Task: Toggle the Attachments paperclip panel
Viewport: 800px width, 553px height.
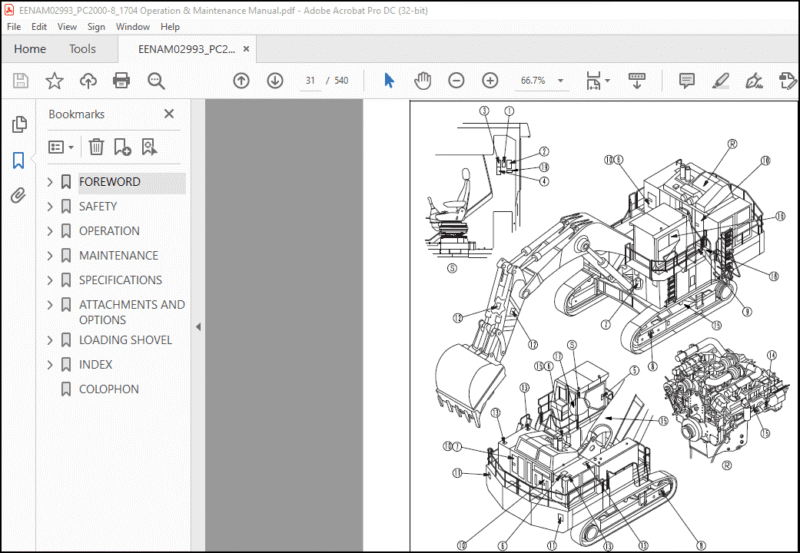Action: coord(18,195)
